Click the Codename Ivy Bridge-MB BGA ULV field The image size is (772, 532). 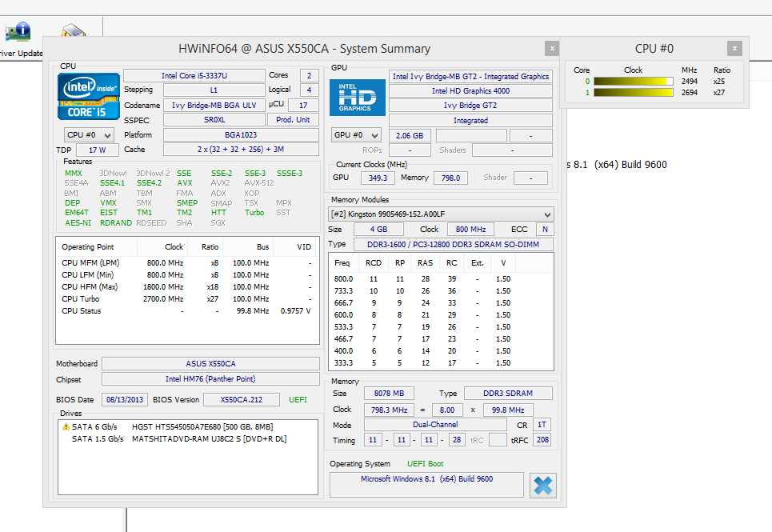click(214, 106)
